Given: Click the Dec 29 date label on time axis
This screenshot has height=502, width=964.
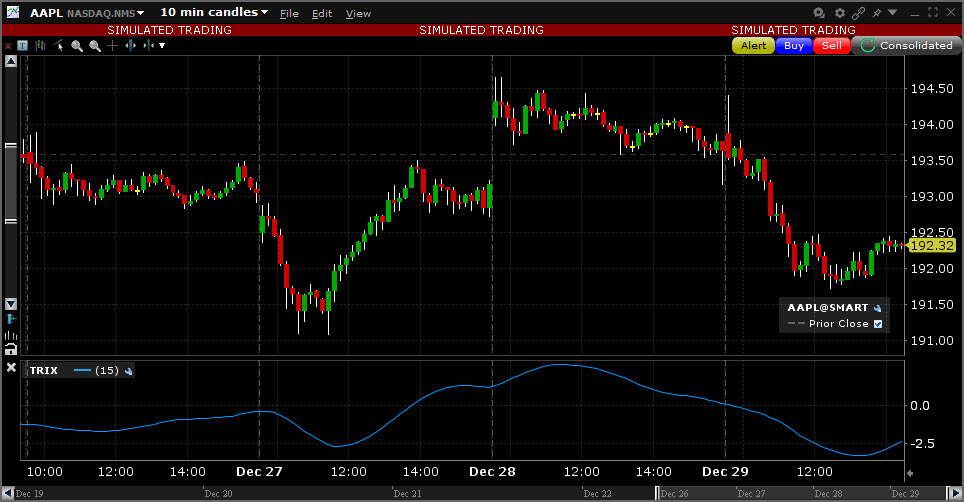Looking at the screenshot, I should click(725, 472).
